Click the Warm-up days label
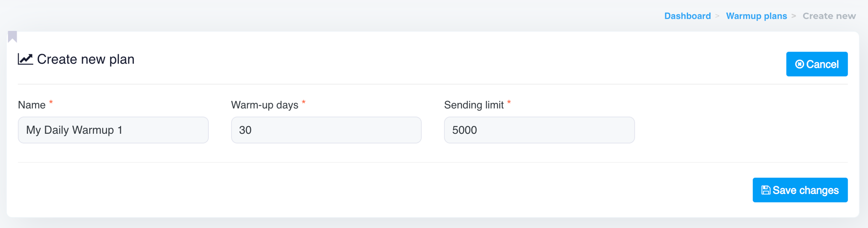 click(x=264, y=105)
